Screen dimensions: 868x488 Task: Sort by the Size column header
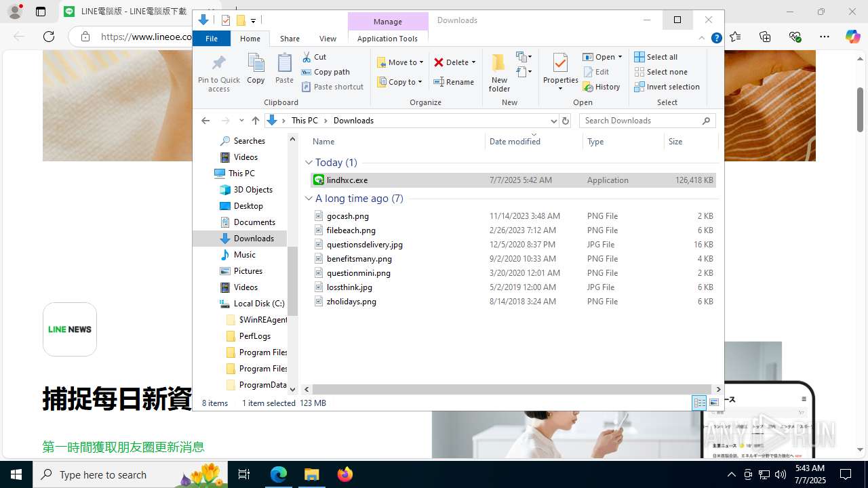[690, 142]
